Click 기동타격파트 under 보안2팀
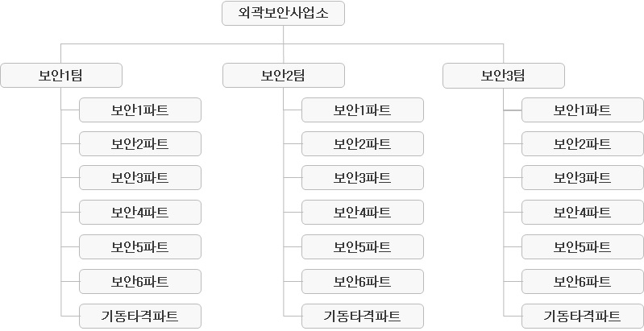 [363, 317]
